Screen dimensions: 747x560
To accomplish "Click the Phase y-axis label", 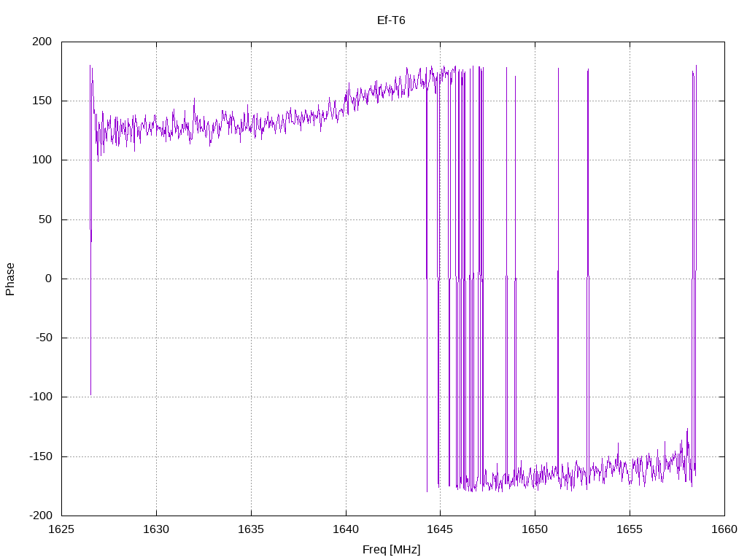I will (10, 279).
